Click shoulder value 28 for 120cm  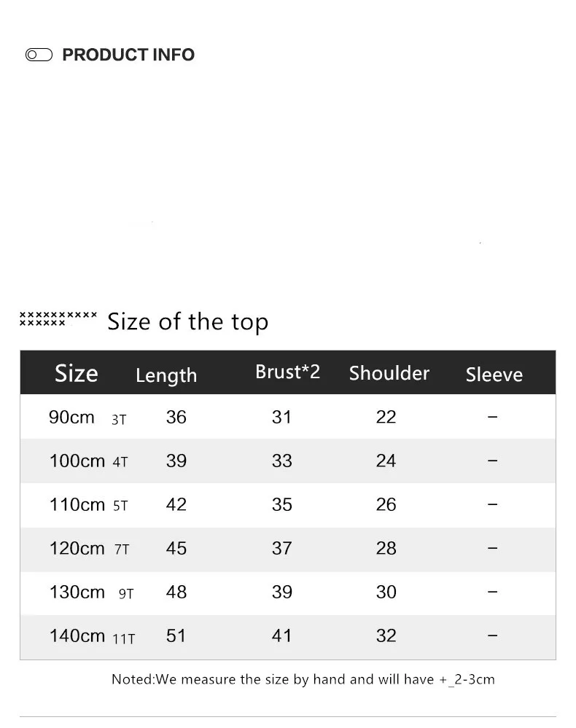point(386,548)
